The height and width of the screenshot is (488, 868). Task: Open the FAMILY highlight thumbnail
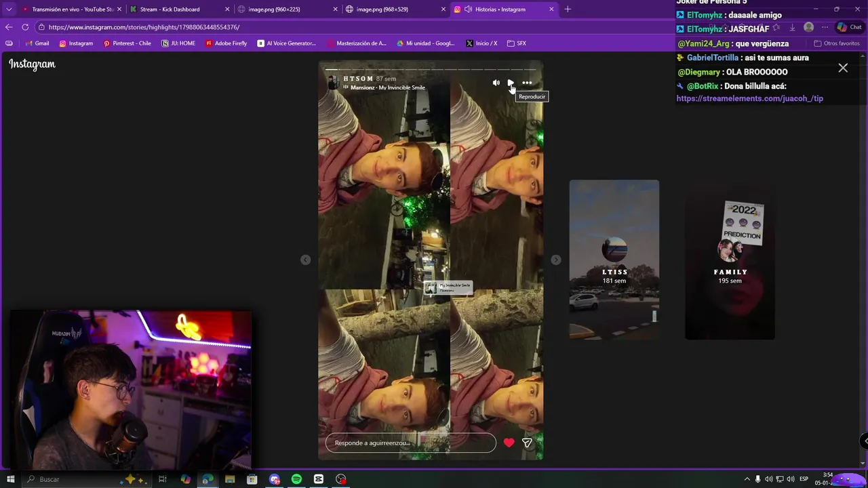coord(730,260)
